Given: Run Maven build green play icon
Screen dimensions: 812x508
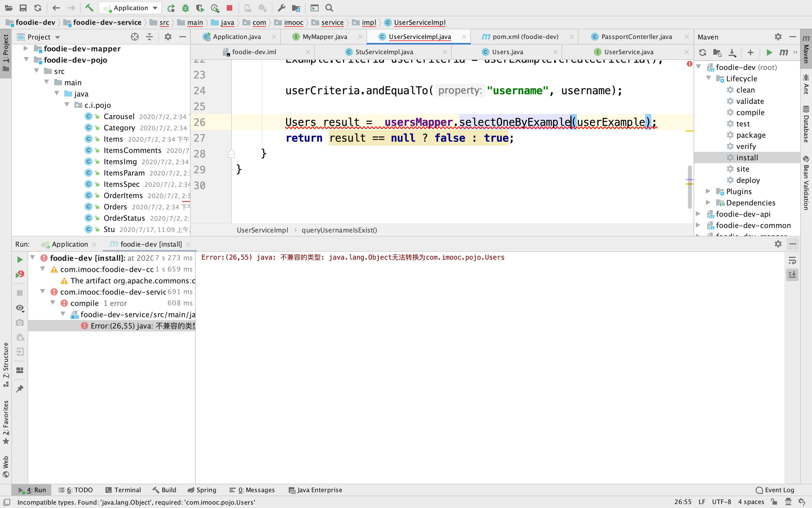Looking at the screenshot, I should click(769, 52).
